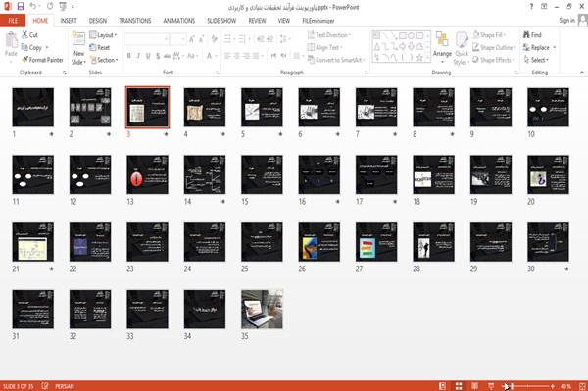Image resolution: width=588 pixels, height=391 pixels.
Task: Open the REVIEW tab
Action: click(x=257, y=21)
